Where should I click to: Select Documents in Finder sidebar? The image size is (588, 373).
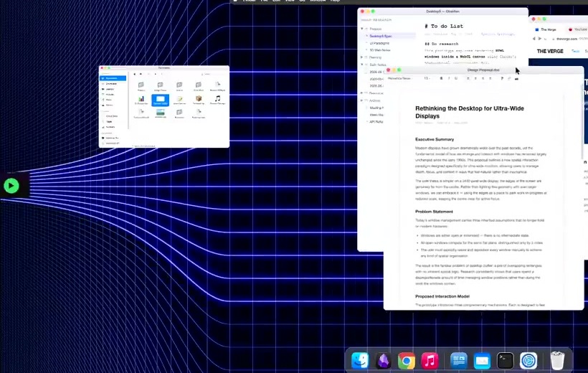(113, 78)
